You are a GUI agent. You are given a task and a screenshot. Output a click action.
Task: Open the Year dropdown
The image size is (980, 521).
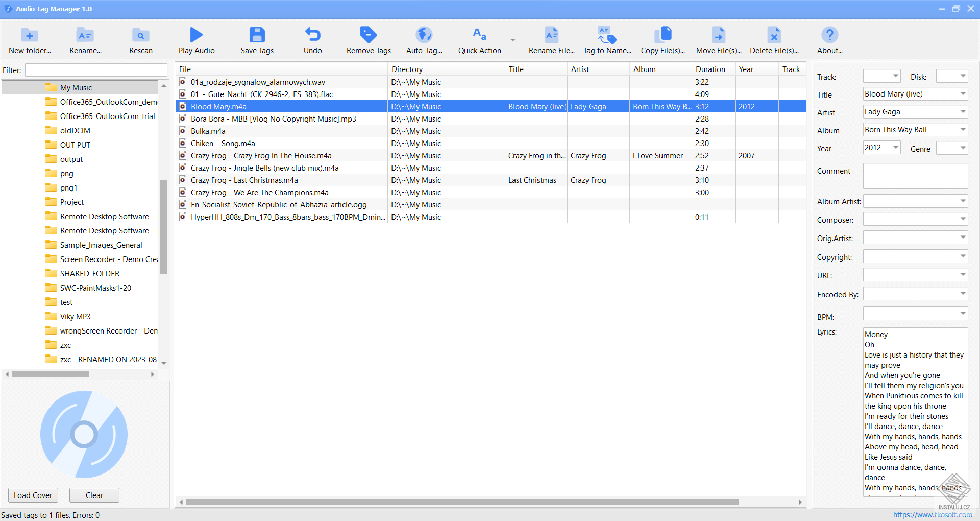[896, 148]
